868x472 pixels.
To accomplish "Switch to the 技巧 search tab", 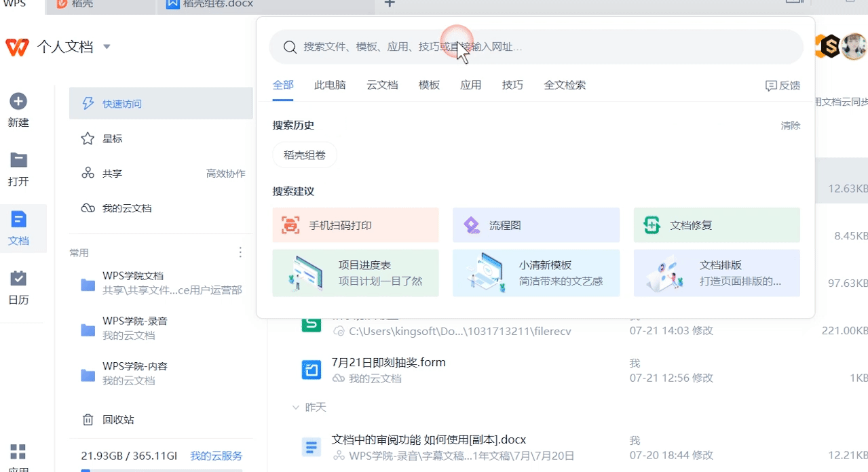I will (512, 85).
